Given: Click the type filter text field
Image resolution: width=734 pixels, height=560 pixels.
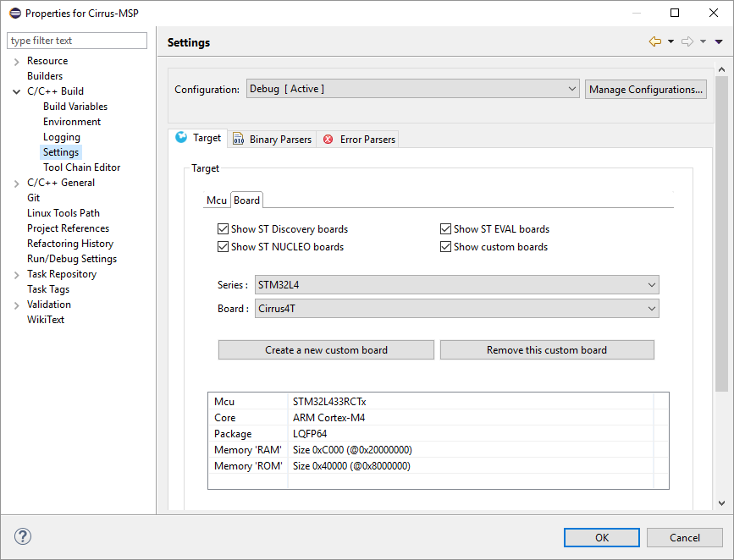Looking at the screenshot, I should (x=77, y=41).
